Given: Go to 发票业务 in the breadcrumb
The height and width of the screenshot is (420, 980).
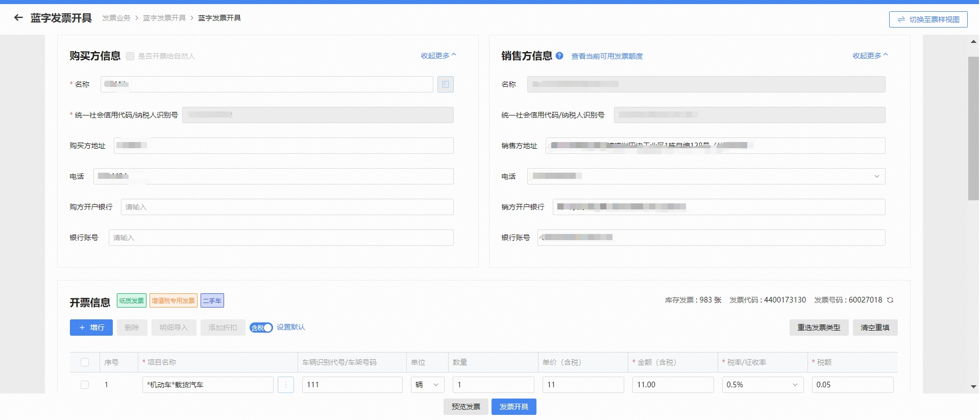Looking at the screenshot, I should (116, 18).
